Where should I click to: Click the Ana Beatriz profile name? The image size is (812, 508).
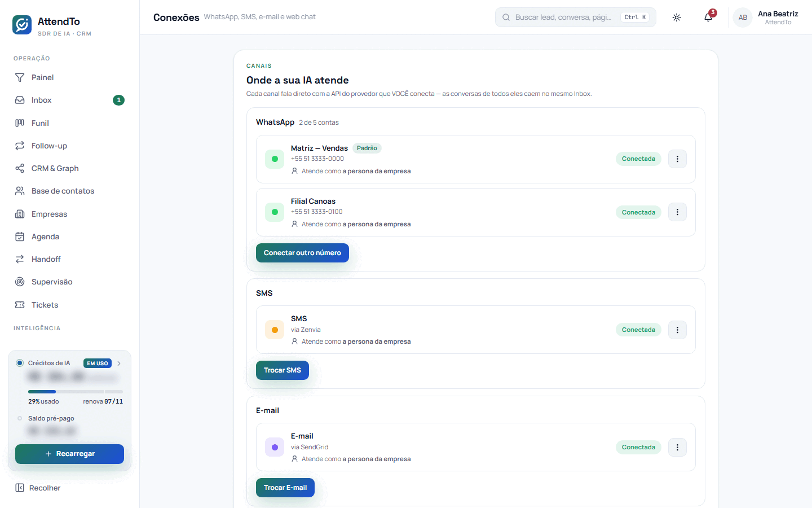pos(778,14)
